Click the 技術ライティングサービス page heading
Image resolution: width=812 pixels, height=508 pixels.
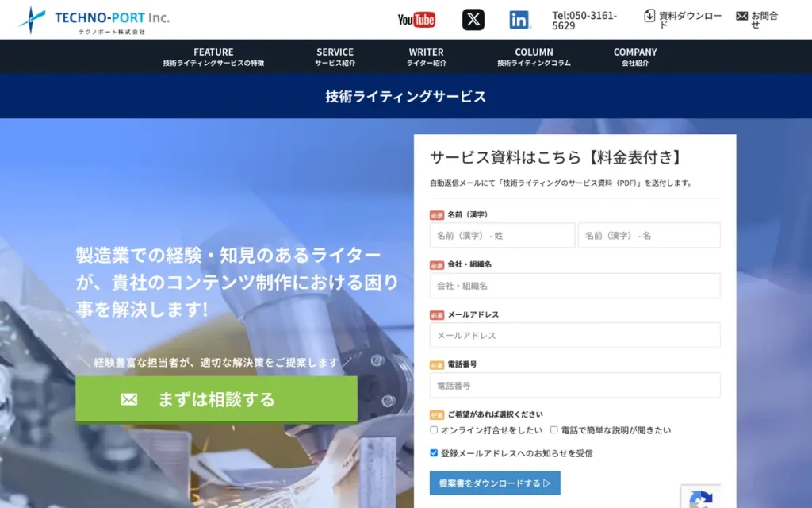click(405, 96)
